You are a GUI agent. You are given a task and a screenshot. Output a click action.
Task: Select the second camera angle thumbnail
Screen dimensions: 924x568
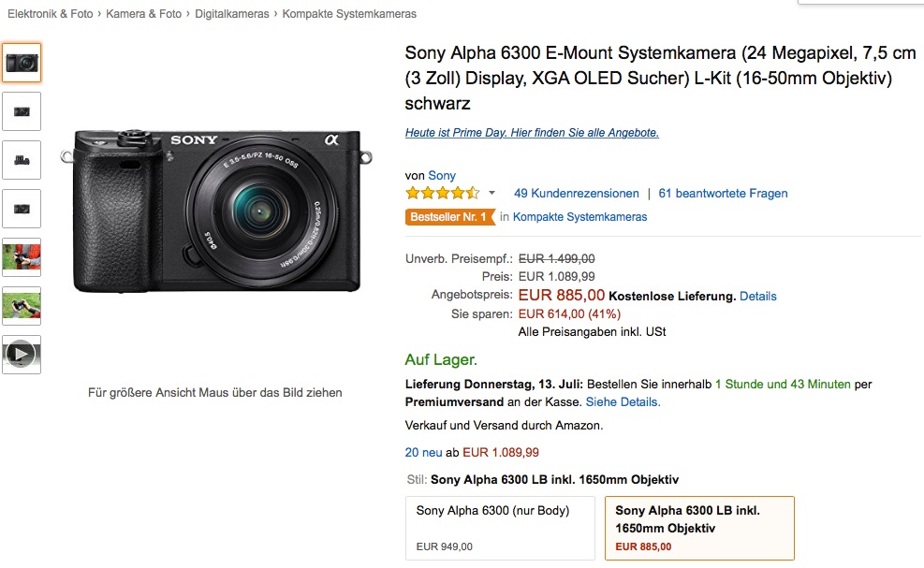point(21,110)
